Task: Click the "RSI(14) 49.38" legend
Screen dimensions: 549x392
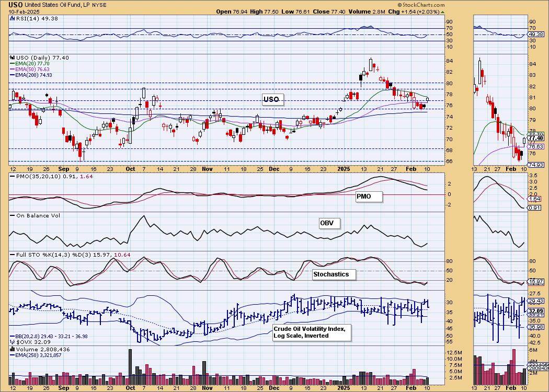Action: click(x=33, y=18)
